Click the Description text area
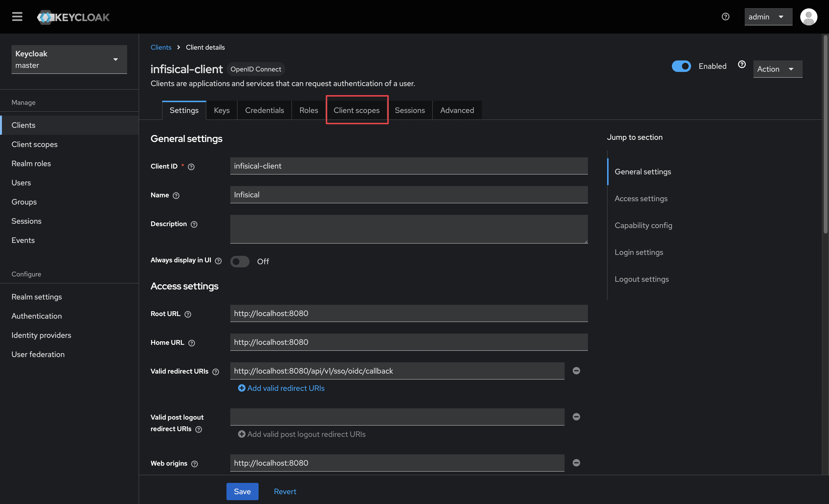This screenshot has width=829, height=504. (x=409, y=229)
